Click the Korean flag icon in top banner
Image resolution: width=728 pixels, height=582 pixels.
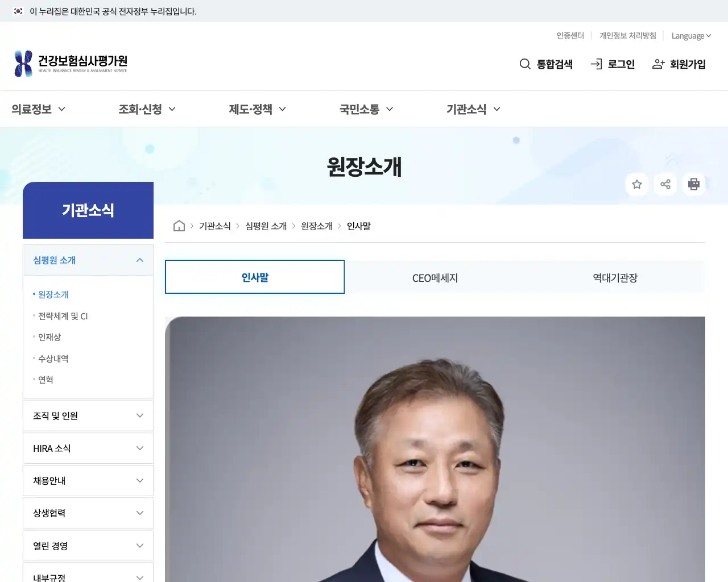pos(18,11)
